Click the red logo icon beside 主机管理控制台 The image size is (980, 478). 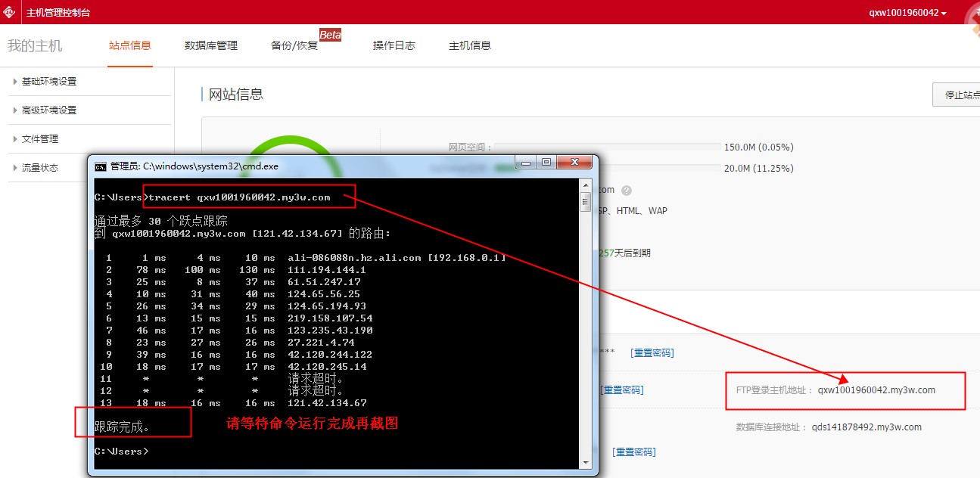pyautogui.click(x=11, y=12)
